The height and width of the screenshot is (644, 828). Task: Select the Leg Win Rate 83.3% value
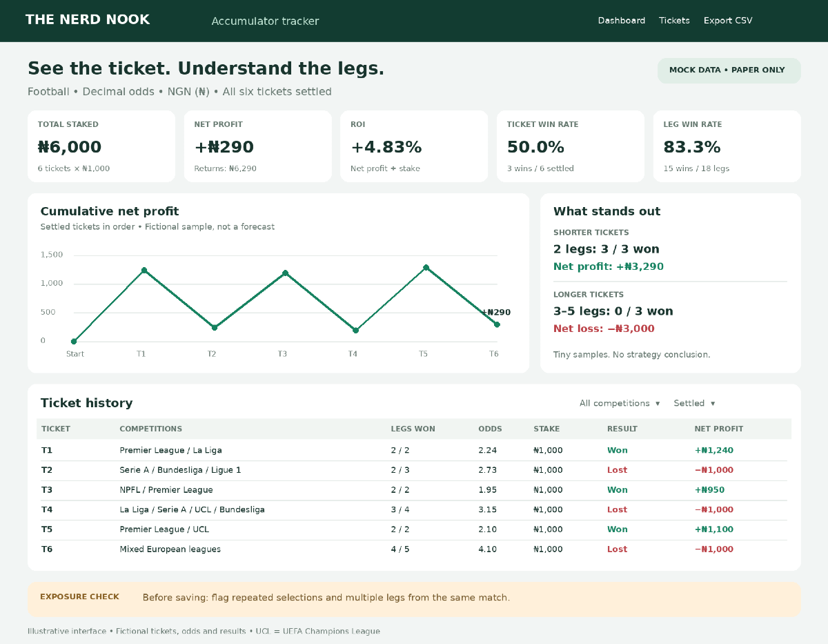pyautogui.click(x=692, y=147)
